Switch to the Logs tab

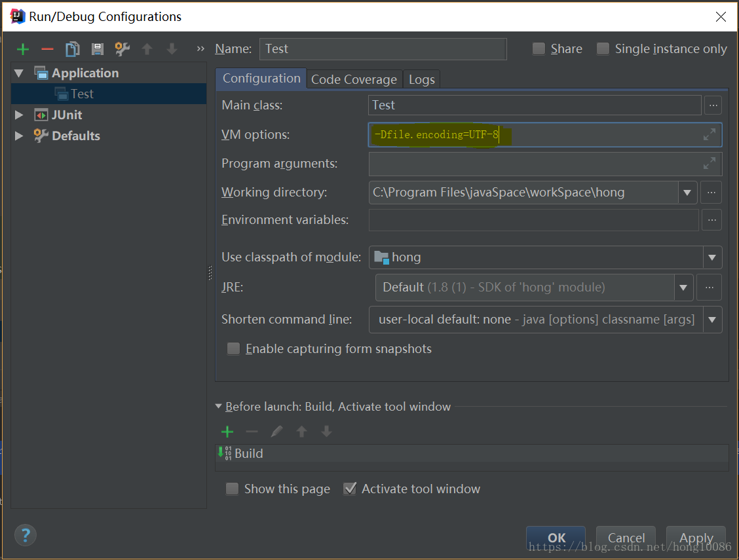coord(421,79)
